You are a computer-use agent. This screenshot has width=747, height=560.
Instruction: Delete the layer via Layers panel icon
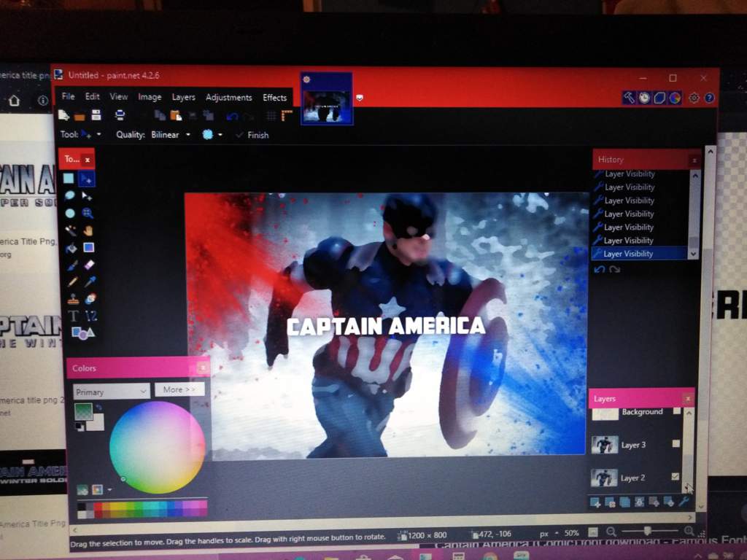click(x=610, y=502)
